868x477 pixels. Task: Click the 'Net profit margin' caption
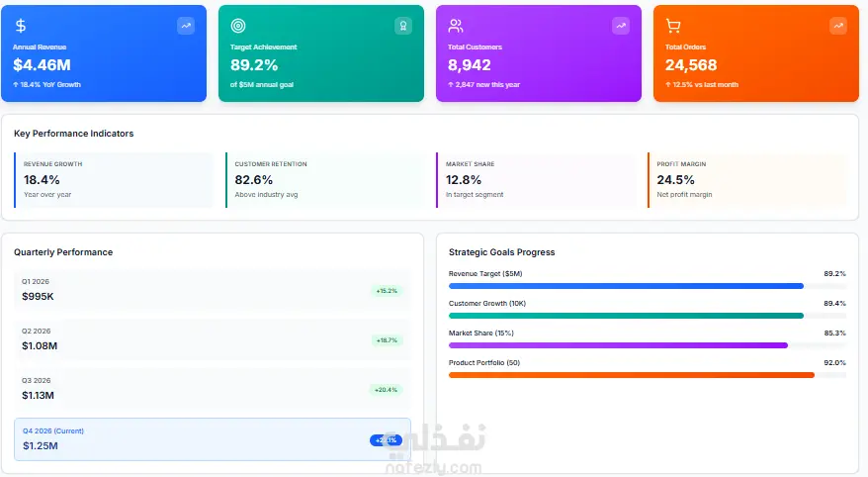pyautogui.click(x=684, y=194)
